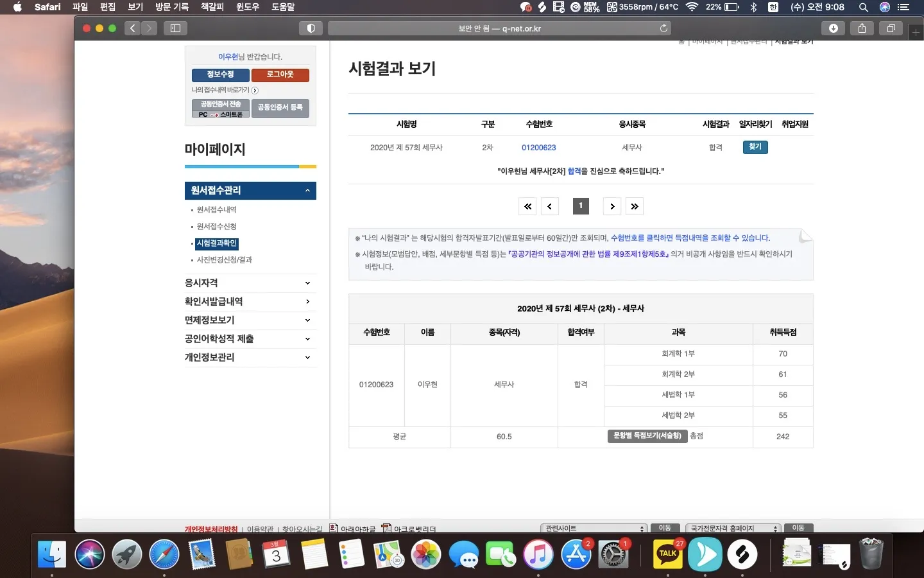Image resolution: width=924 pixels, height=578 pixels.
Task: Open the privacy shield icon in Safari toolbar
Action: point(311,28)
